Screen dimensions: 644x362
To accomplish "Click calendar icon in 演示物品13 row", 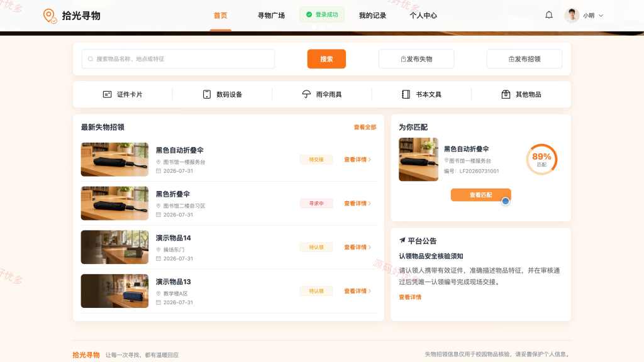I will point(158,302).
